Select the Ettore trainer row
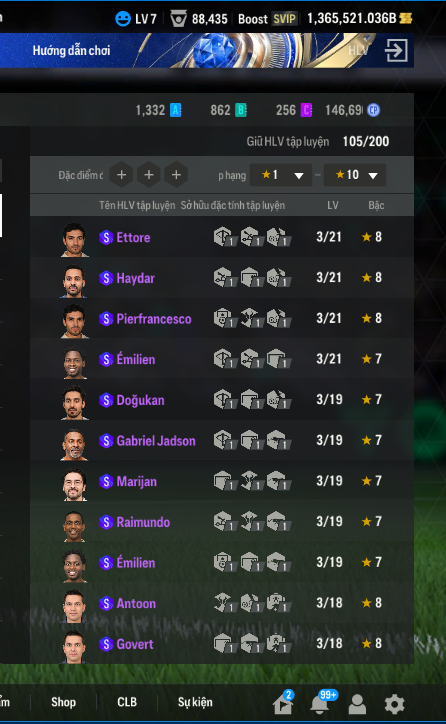Viewport: 446px width, 724px height. 222,237
